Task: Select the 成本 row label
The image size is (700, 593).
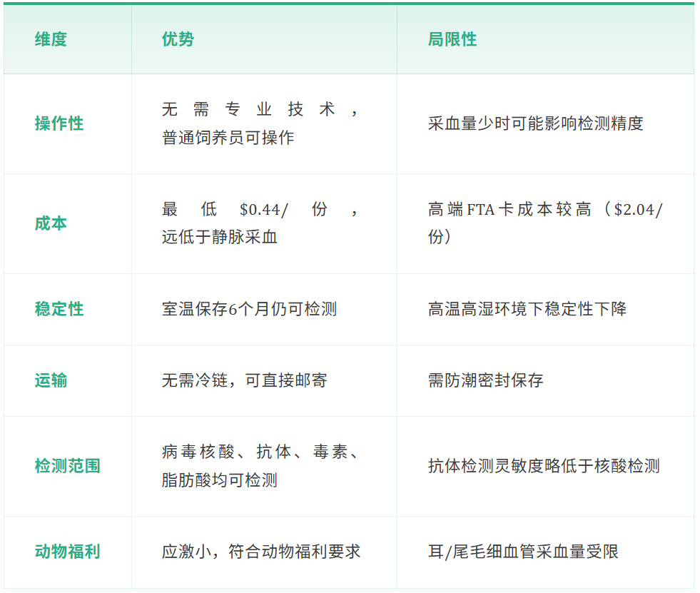Action: (x=51, y=223)
